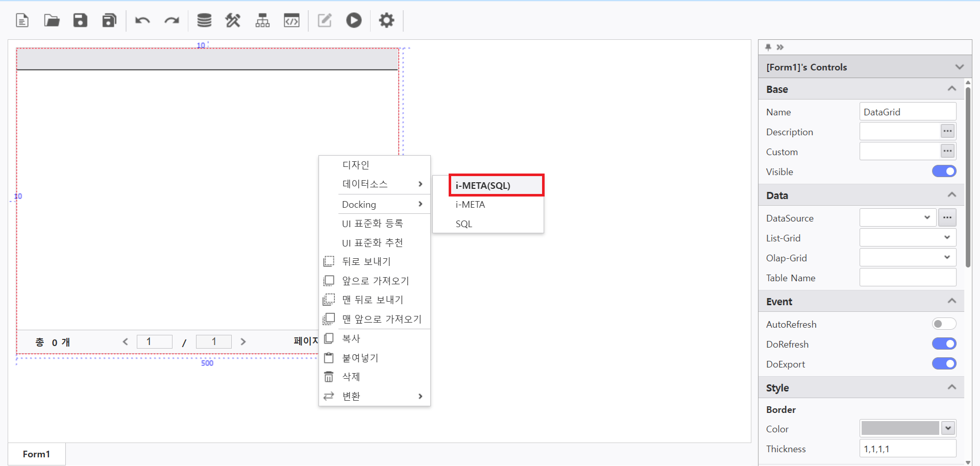Toggle the DoRefresh switch
Viewport: 980px width, 466px height.
[x=944, y=344]
